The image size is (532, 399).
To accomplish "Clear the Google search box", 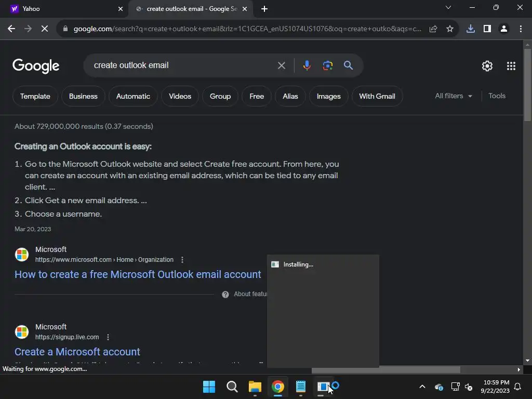I will 282,65.
